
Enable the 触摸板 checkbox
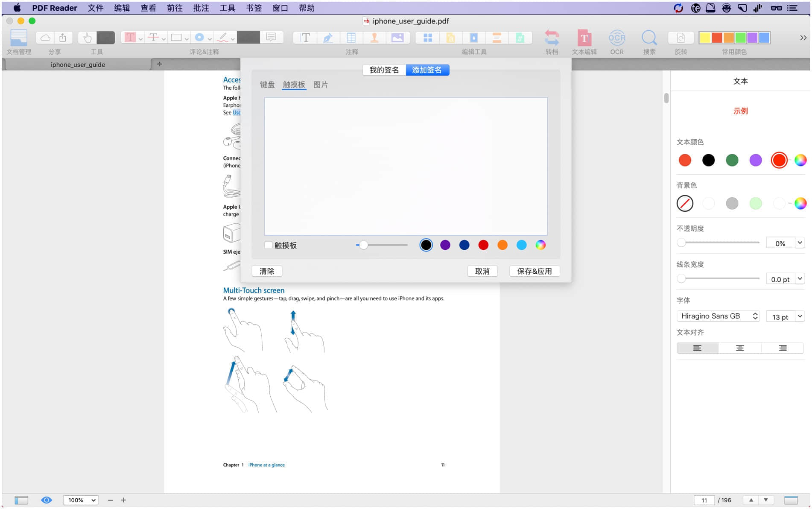coord(269,245)
